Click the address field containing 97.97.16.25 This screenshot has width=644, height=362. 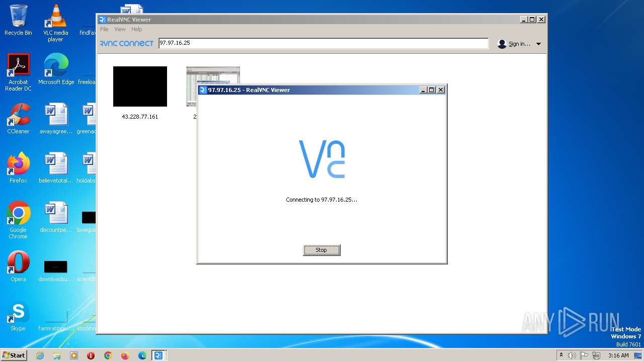tap(323, 43)
